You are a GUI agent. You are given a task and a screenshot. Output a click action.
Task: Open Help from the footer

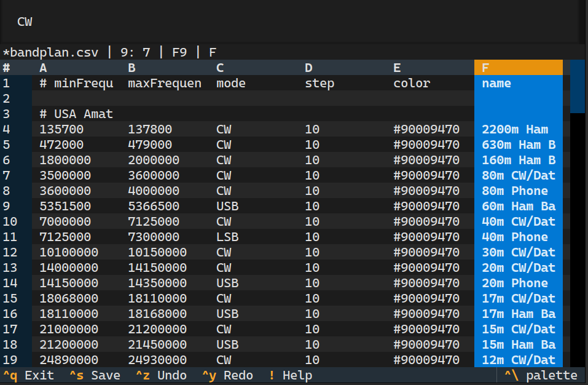point(290,375)
